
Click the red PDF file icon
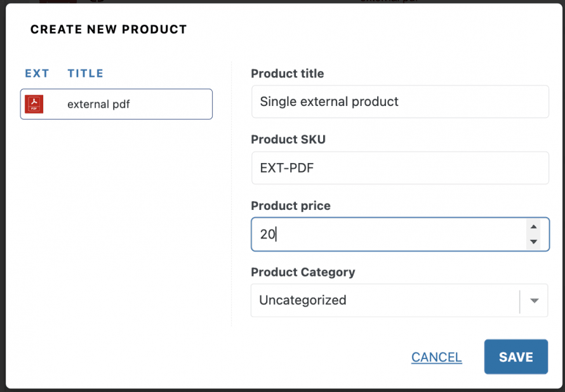tap(34, 104)
